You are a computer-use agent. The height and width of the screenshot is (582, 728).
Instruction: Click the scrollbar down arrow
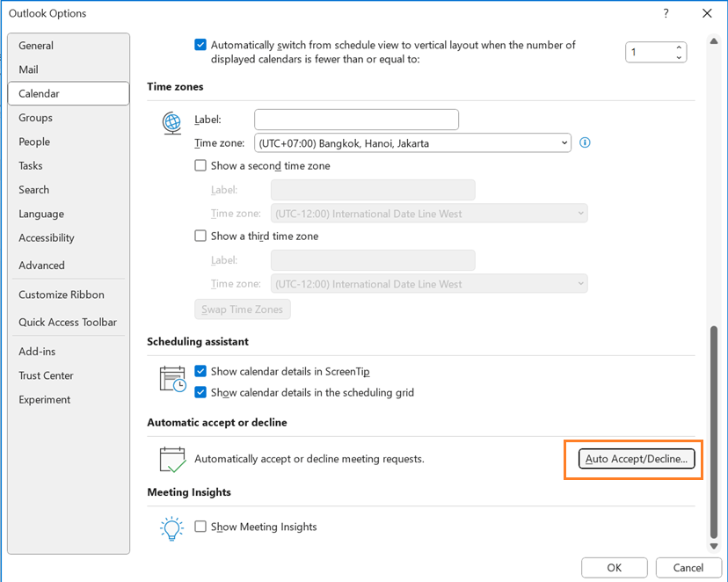(714, 546)
